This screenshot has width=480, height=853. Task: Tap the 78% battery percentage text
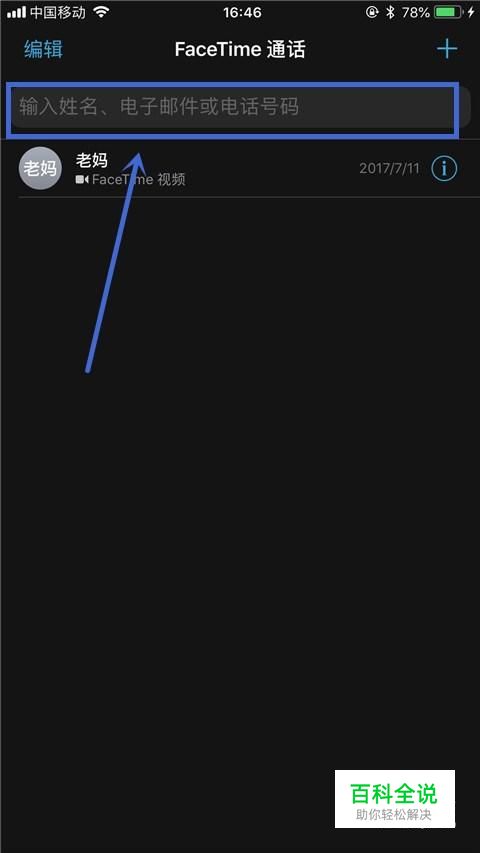point(416,12)
